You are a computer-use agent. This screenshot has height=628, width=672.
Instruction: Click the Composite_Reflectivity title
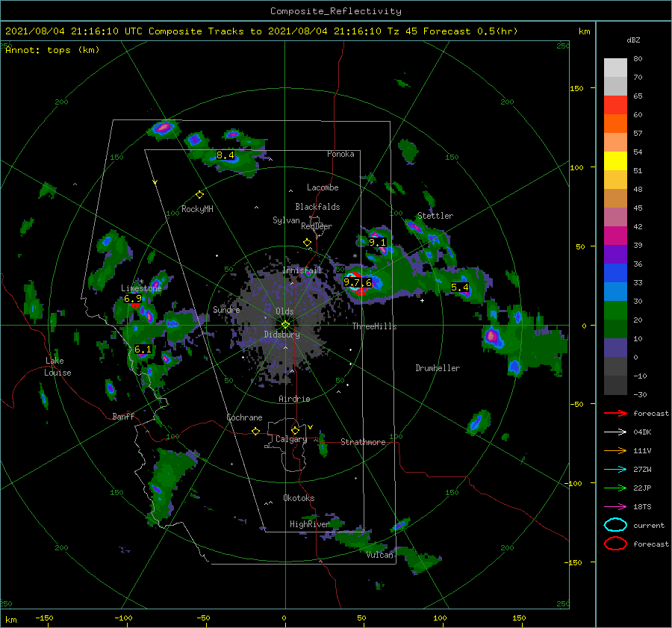[x=336, y=11]
